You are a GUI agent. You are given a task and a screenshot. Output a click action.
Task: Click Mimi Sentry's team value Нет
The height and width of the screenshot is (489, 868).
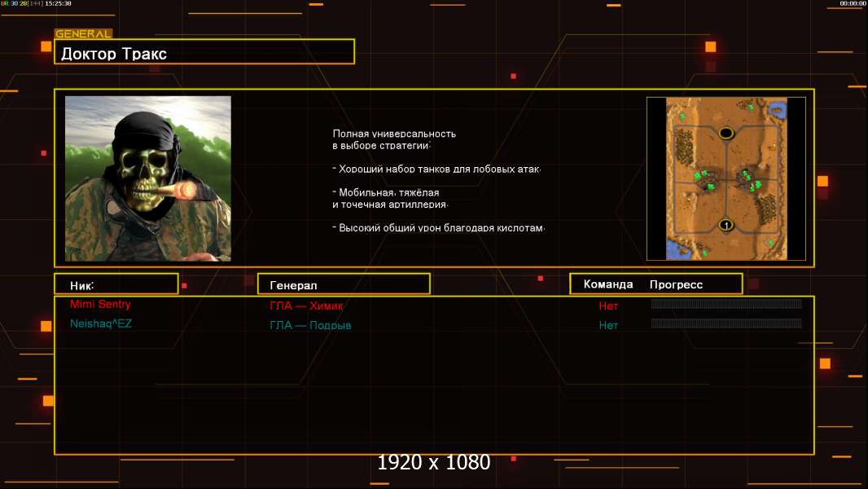607,306
